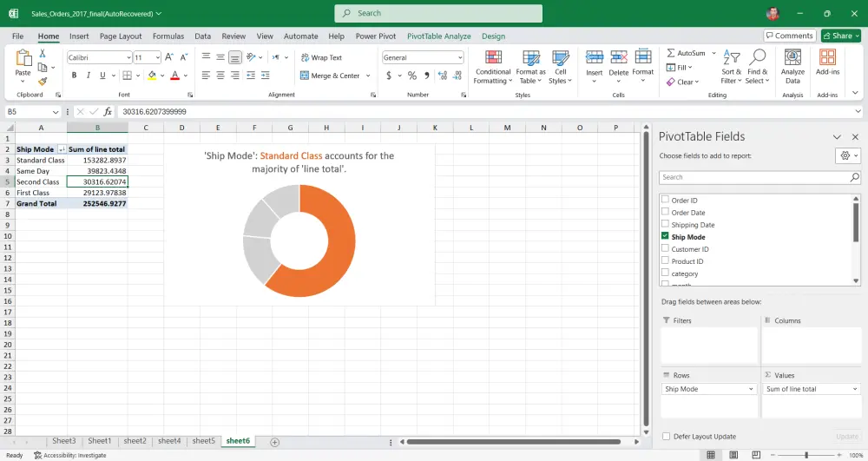Check the Order Date field
This screenshot has height=461, width=868.
665,212
